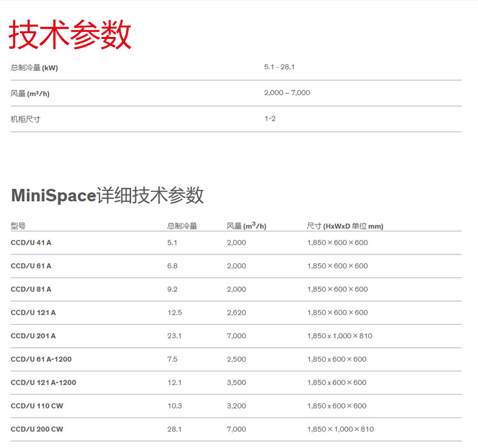Screen dimensions: 478x448
Task: Select the 风量 (m³/h) summary label
Action: 30,93
